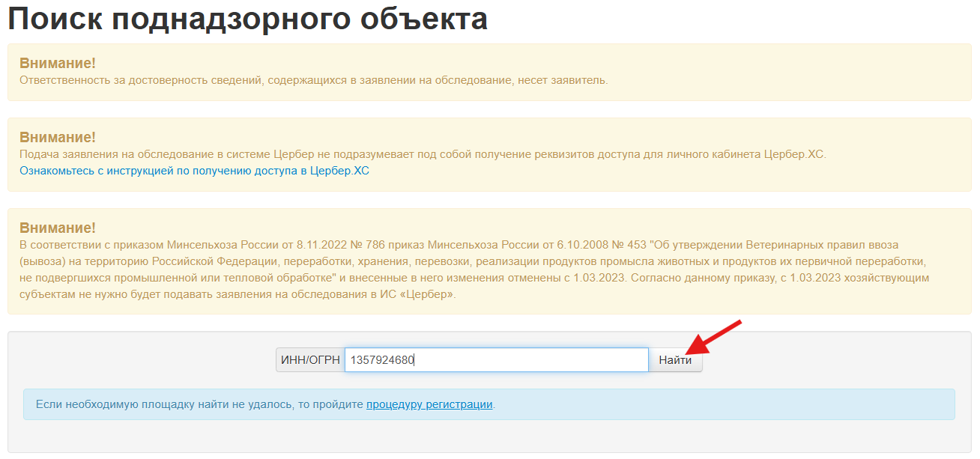Click the Внимание! heading of the first warning
Image resolution: width=980 pixels, height=459 pixels.
[58, 64]
